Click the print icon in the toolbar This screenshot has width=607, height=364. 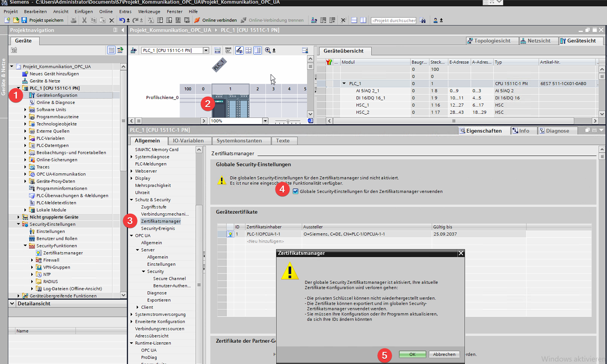tap(73, 20)
